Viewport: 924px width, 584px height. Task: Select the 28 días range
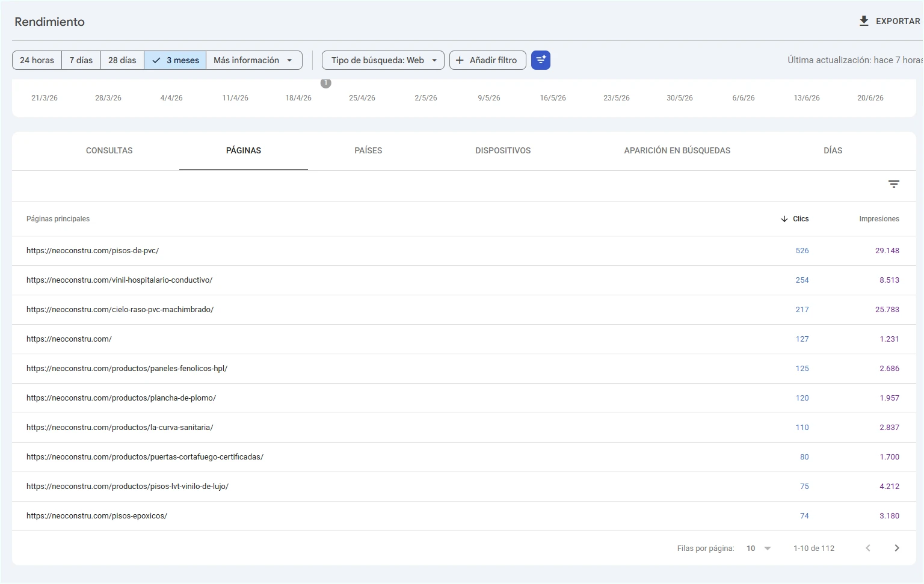coord(122,60)
